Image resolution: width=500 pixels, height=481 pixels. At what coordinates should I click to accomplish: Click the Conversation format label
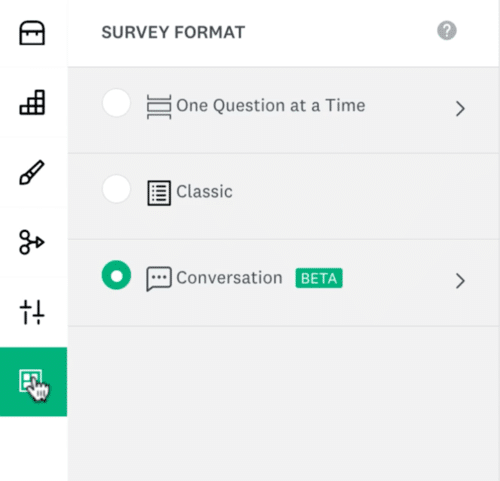coord(229,278)
